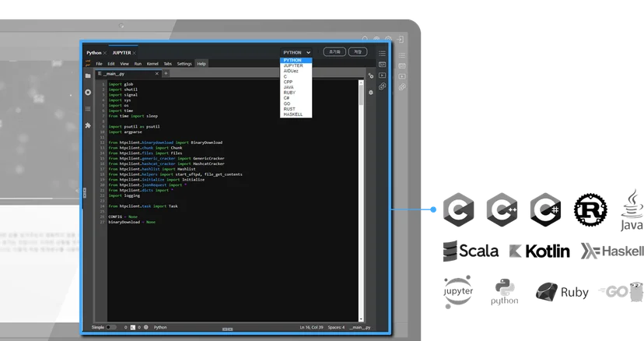644x341 pixels.
Task: Open the File menu
Action: click(x=99, y=64)
